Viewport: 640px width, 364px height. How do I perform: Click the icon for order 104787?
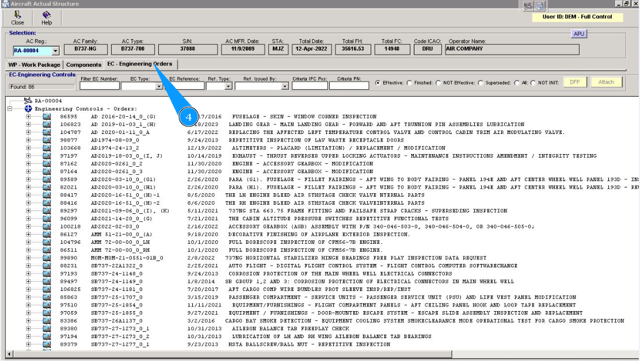(47, 132)
